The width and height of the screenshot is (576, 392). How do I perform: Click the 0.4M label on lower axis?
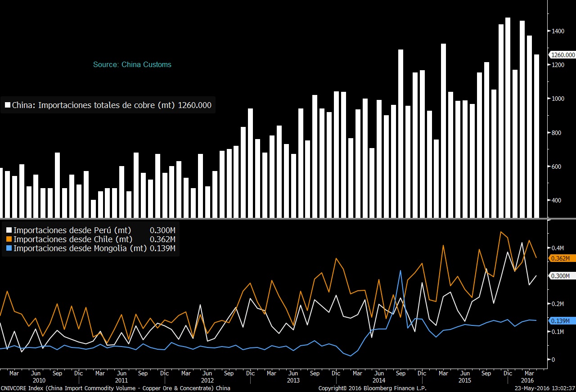click(558, 248)
